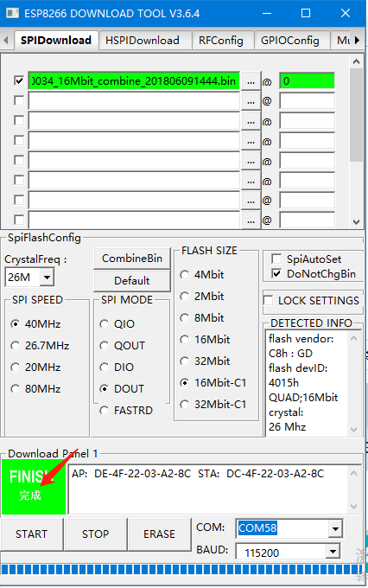Click the MAC address log text box

coord(208,489)
